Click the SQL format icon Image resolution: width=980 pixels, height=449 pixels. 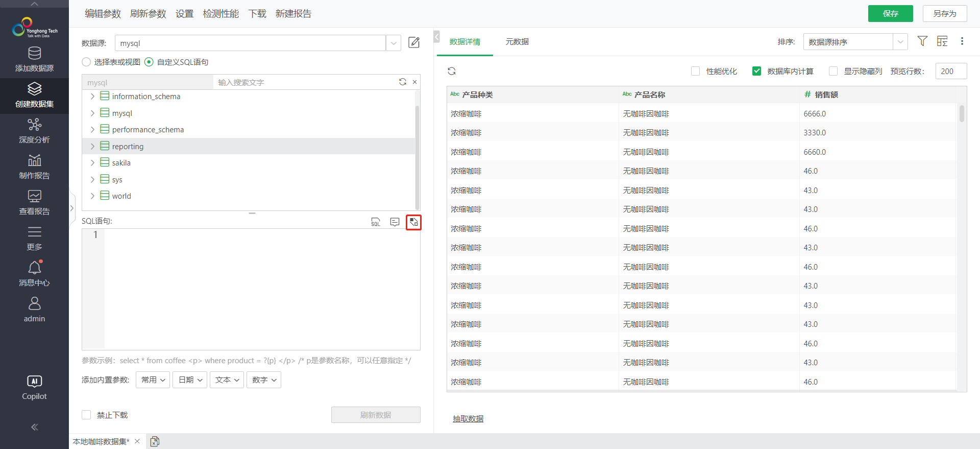coord(376,222)
